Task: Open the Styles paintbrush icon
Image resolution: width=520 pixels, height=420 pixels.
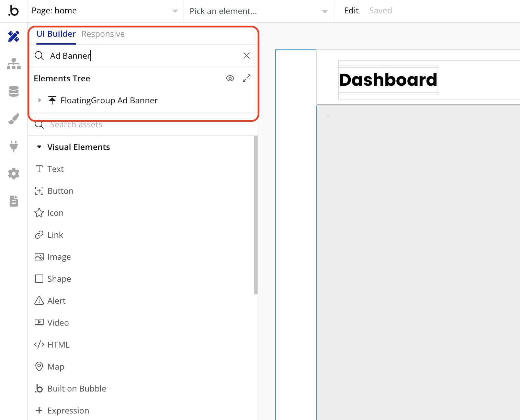Action: pyautogui.click(x=14, y=119)
